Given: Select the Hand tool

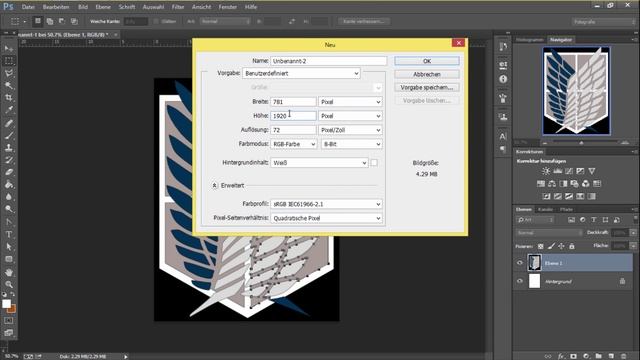Looking at the screenshot, I should [9, 272].
